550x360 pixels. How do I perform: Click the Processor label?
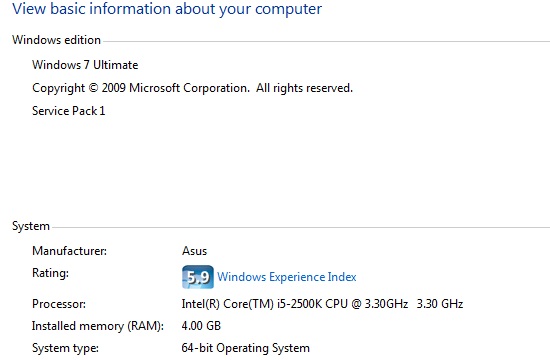pyautogui.click(x=59, y=304)
